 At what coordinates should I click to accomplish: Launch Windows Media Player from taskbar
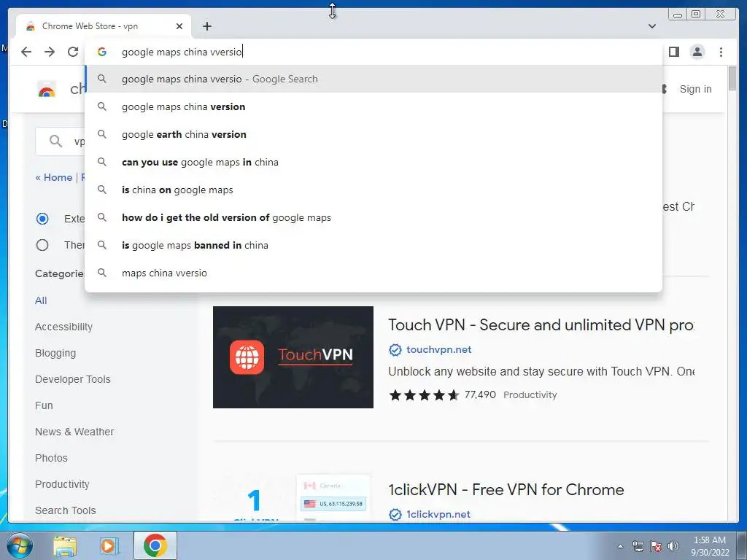(109, 545)
